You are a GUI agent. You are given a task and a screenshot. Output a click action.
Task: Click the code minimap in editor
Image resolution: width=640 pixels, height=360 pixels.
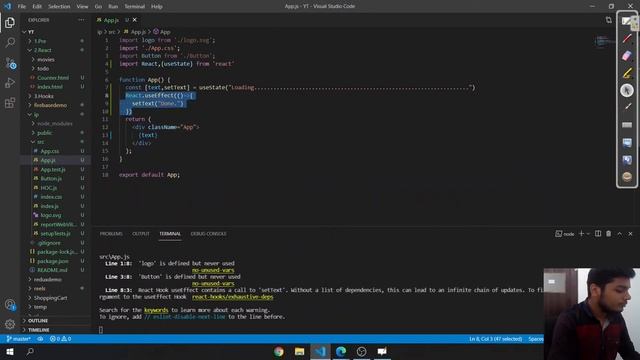[x=604, y=41]
